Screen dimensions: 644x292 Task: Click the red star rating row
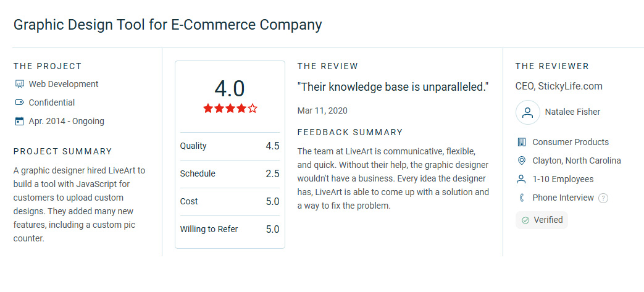point(230,109)
